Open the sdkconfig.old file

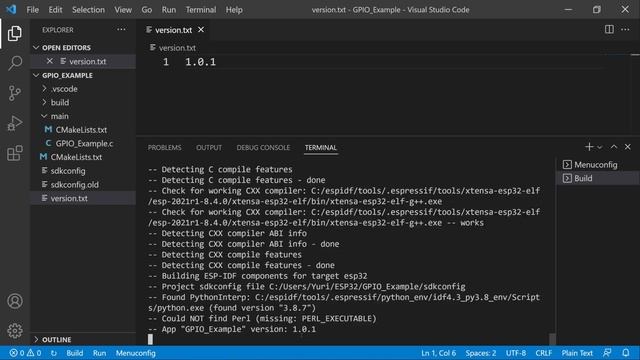[x=83, y=184]
